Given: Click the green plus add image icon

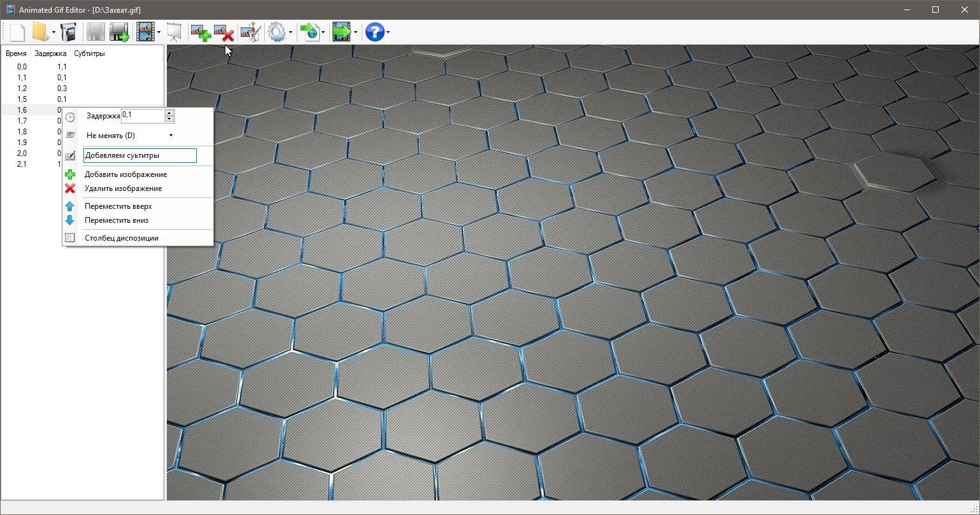Looking at the screenshot, I should (x=71, y=174).
